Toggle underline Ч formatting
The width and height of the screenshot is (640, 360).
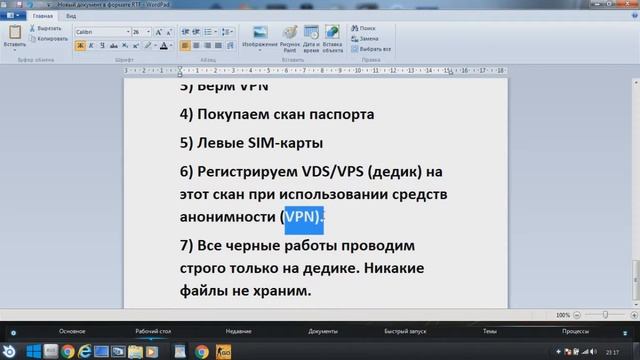point(102,45)
